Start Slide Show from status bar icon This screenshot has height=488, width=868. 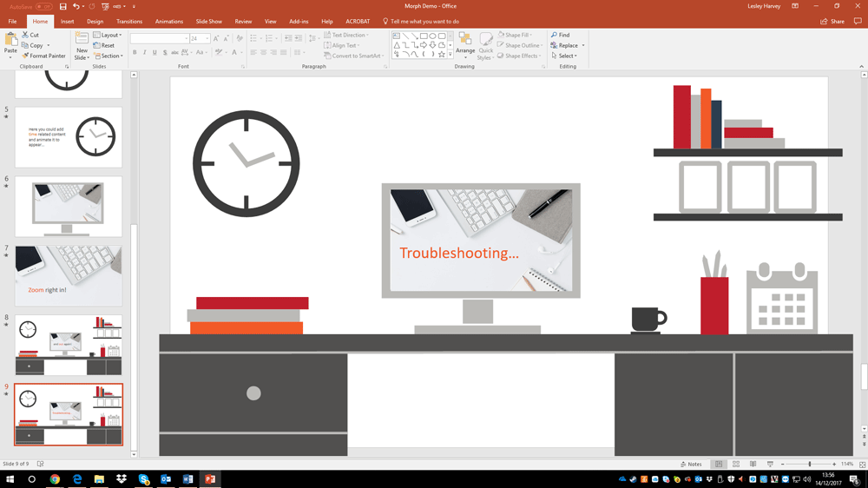point(770,465)
